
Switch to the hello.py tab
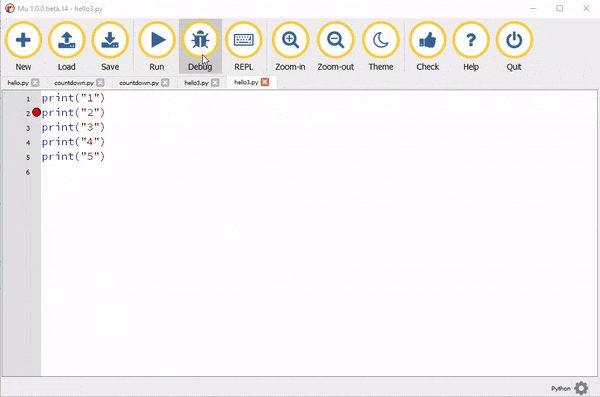pos(18,83)
